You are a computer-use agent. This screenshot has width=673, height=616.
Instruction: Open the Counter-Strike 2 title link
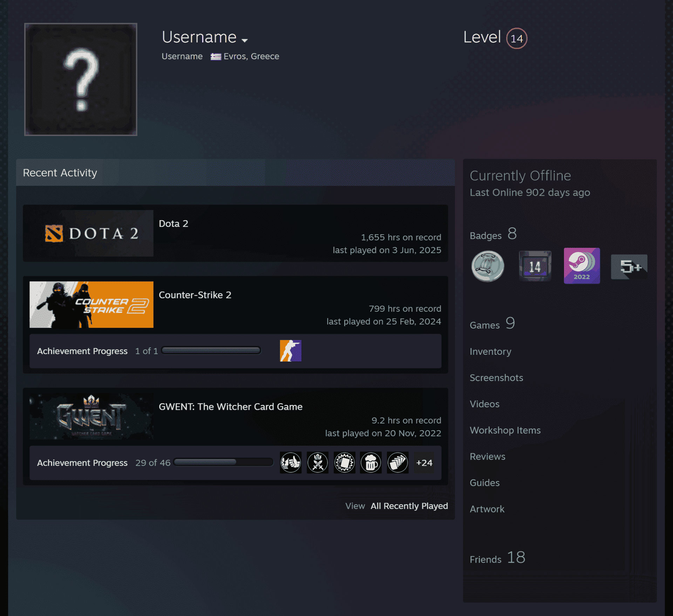click(x=195, y=295)
